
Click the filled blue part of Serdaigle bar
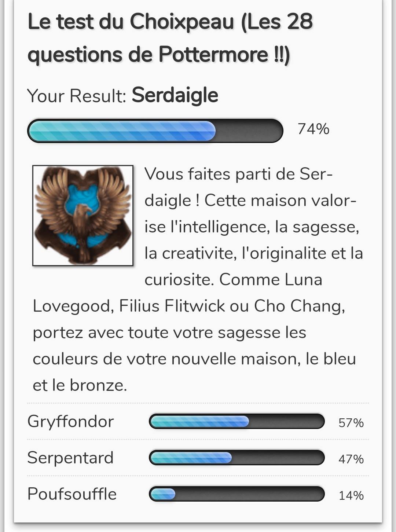(x=122, y=131)
